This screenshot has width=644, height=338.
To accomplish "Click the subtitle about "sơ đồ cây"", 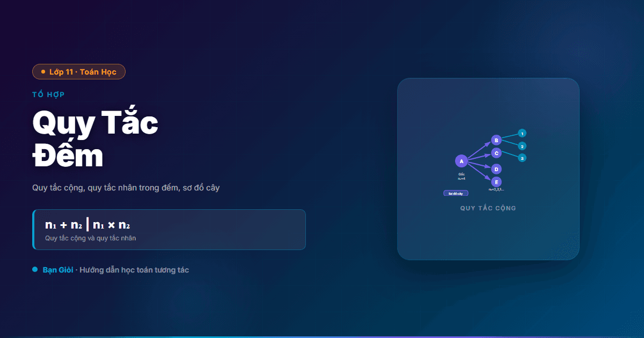I will pyautogui.click(x=126, y=188).
